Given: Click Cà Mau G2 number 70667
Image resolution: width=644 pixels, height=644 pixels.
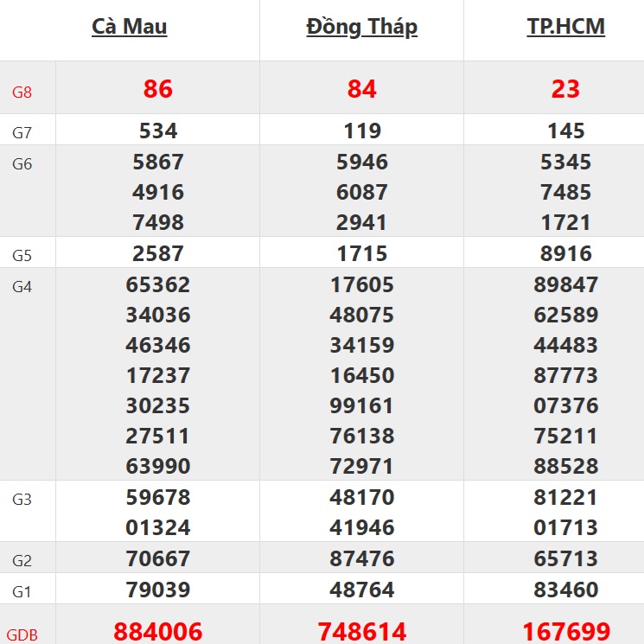Looking at the screenshot, I should point(158,559).
